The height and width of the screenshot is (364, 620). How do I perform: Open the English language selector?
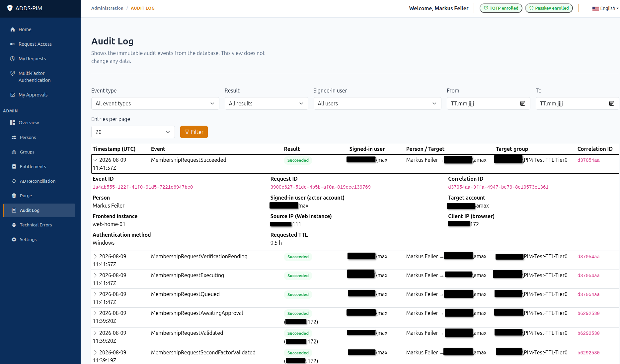[x=605, y=8]
